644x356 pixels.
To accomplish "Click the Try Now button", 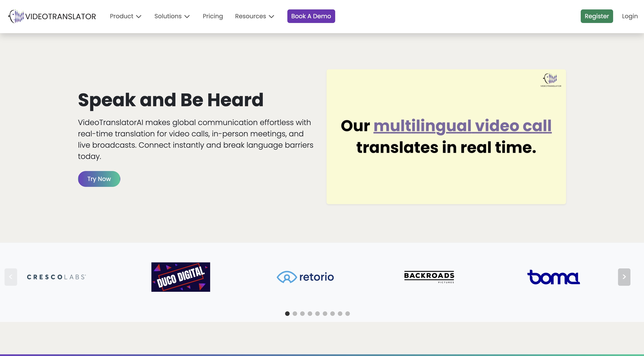I will 99,179.
